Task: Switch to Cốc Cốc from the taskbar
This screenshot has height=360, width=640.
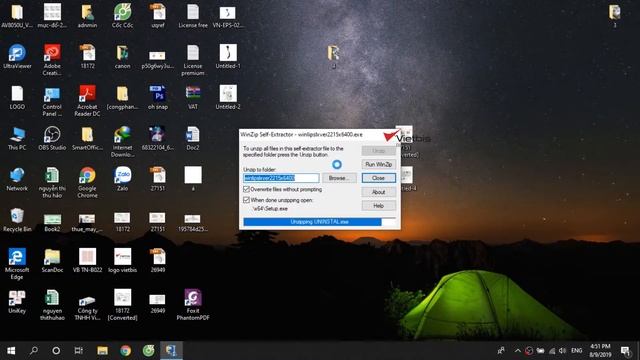Action: [x=149, y=350]
